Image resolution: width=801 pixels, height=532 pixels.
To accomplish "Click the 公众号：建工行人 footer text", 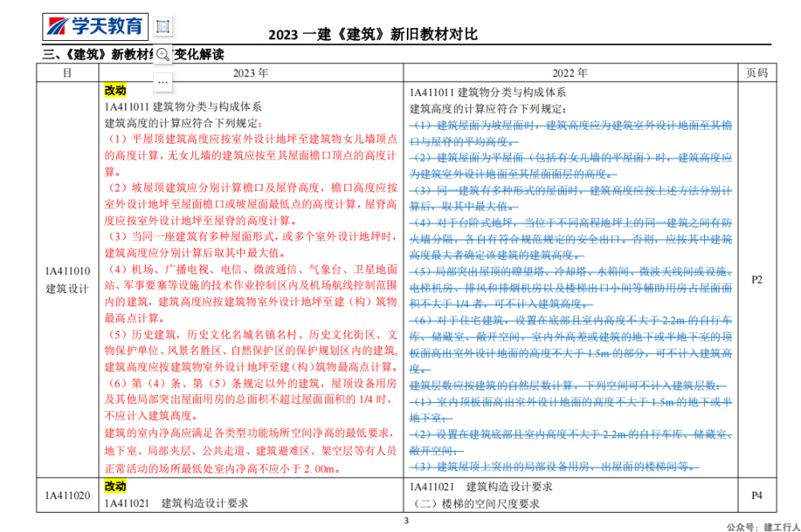I will 763,527.
